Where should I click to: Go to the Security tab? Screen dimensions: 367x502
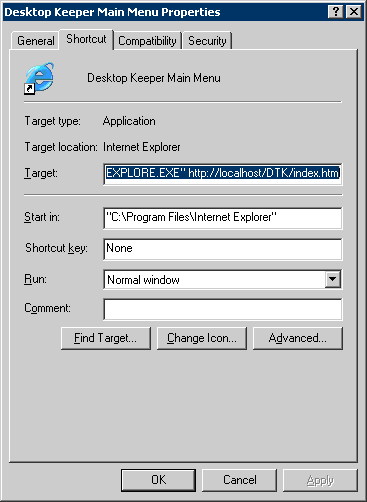[207, 41]
